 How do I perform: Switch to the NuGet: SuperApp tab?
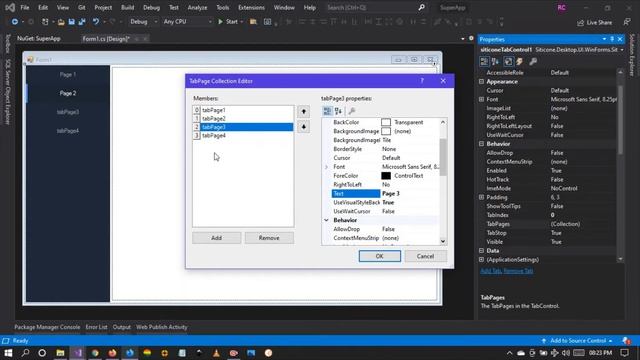(39, 39)
